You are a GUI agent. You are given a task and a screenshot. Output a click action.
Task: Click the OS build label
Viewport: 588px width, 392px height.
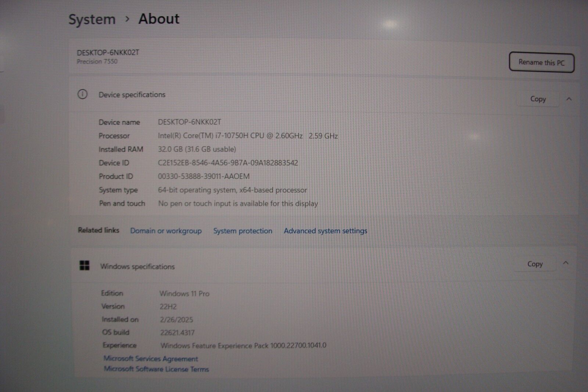(x=116, y=332)
